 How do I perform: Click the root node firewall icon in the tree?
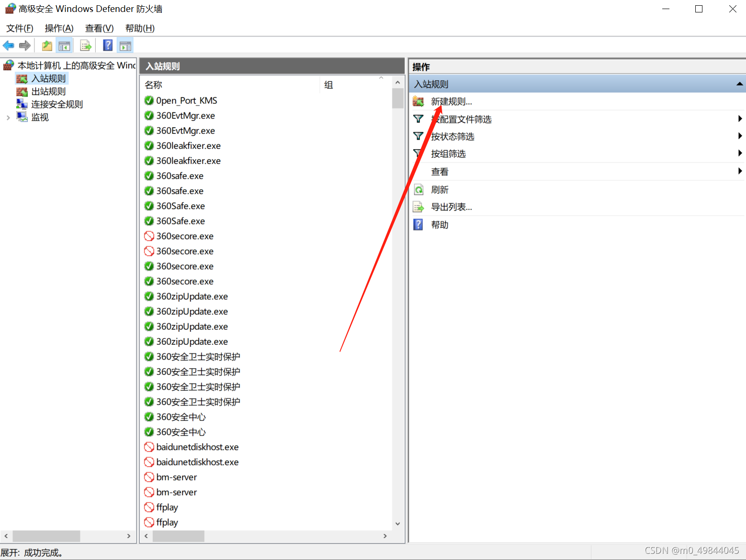click(9, 65)
